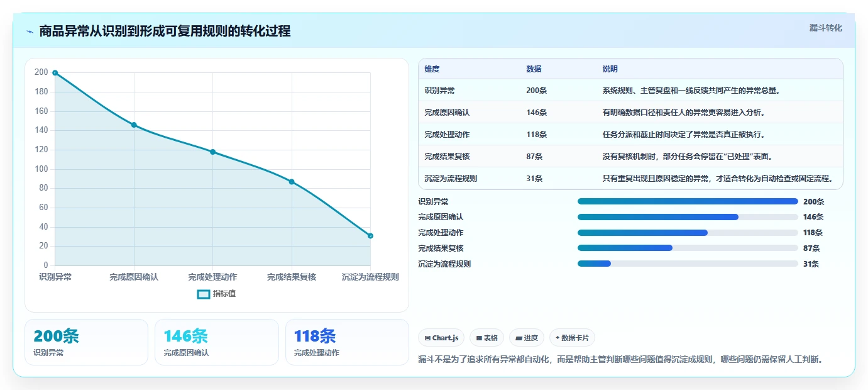Click the star icon in 数据卡片 chip
The image size is (868, 390).
(x=558, y=338)
